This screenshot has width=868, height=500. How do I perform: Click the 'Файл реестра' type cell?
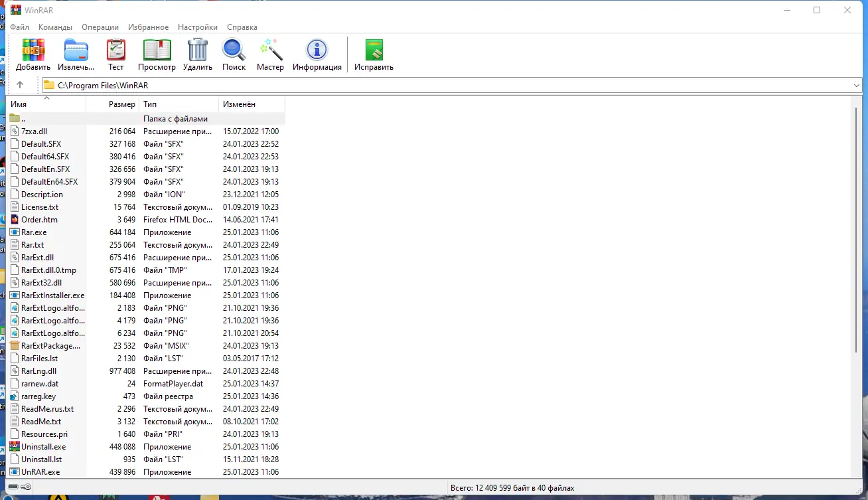(168, 396)
